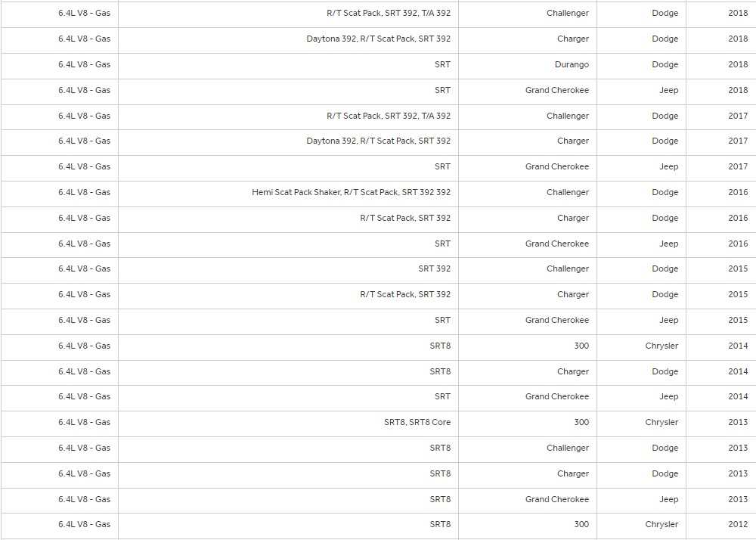Image resolution: width=756 pixels, height=540 pixels.
Task: Click the 6.4L V8 - Gas cell in the Durango row
Action: click(x=84, y=64)
